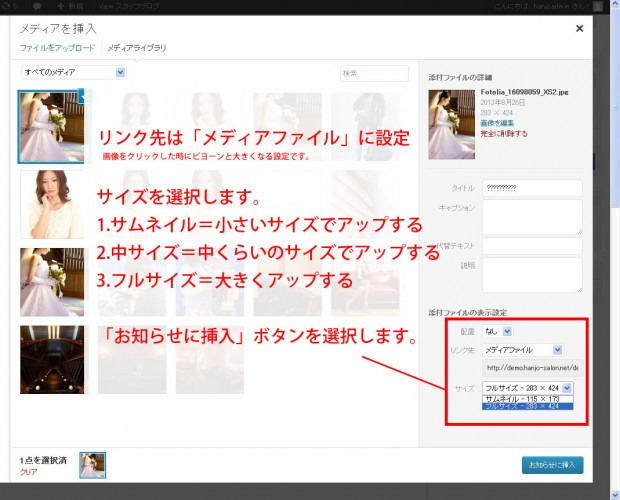The width and height of the screenshot is (620, 500).
Task: Select the first bride thumbnail with checkmark
Action: 51,126
